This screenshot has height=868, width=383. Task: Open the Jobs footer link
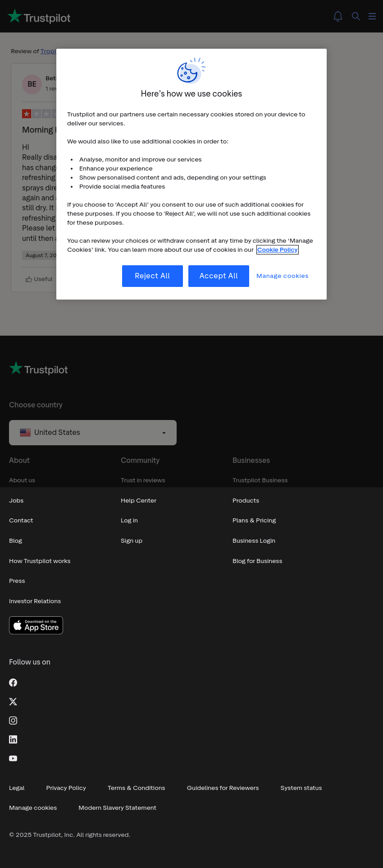coord(16,501)
